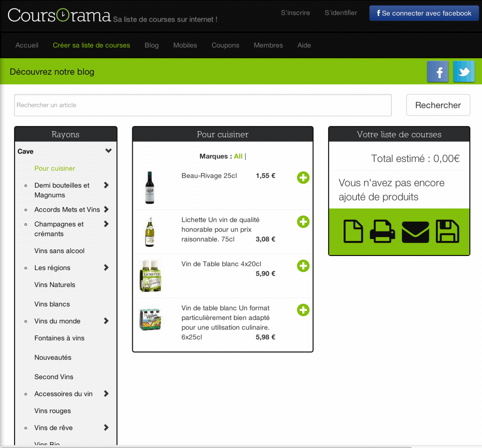Image resolution: width=482 pixels, height=448 pixels.
Task: Click Total estimé : 0,00€ text
Action: pos(415,159)
